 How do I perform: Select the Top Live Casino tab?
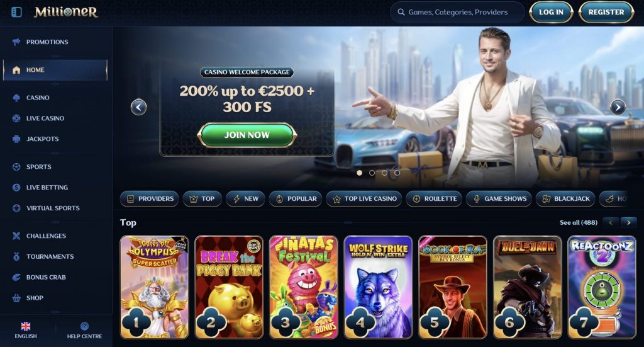tap(364, 199)
